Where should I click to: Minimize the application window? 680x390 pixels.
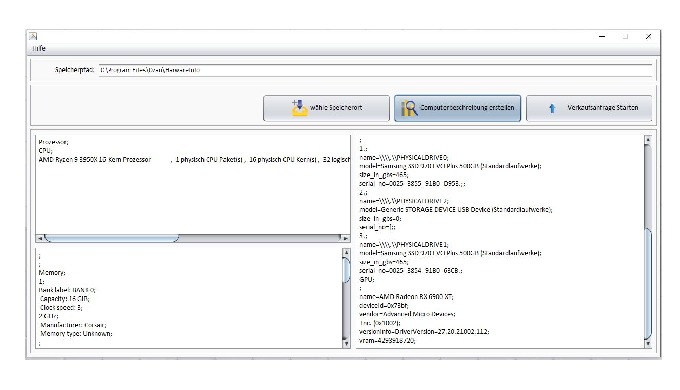coord(602,37)
